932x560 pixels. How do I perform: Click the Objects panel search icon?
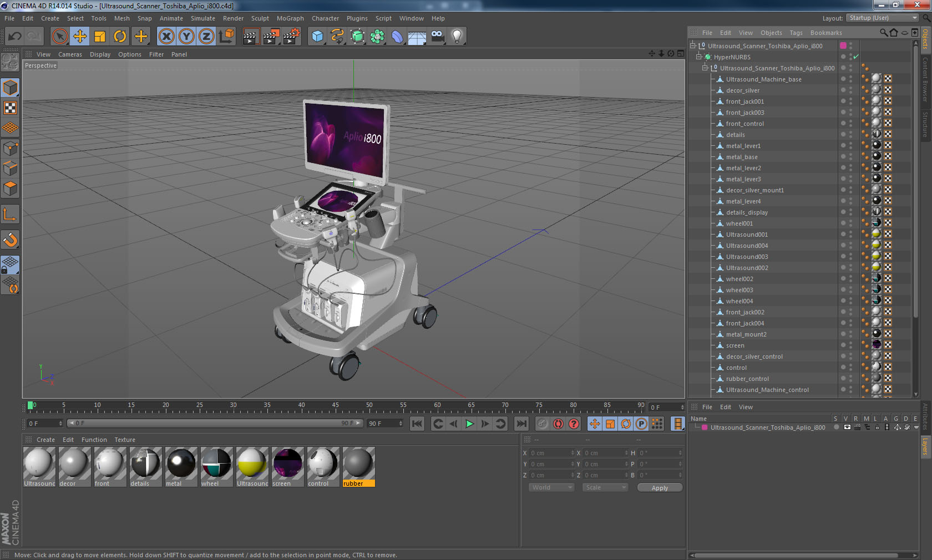[884, 33]
